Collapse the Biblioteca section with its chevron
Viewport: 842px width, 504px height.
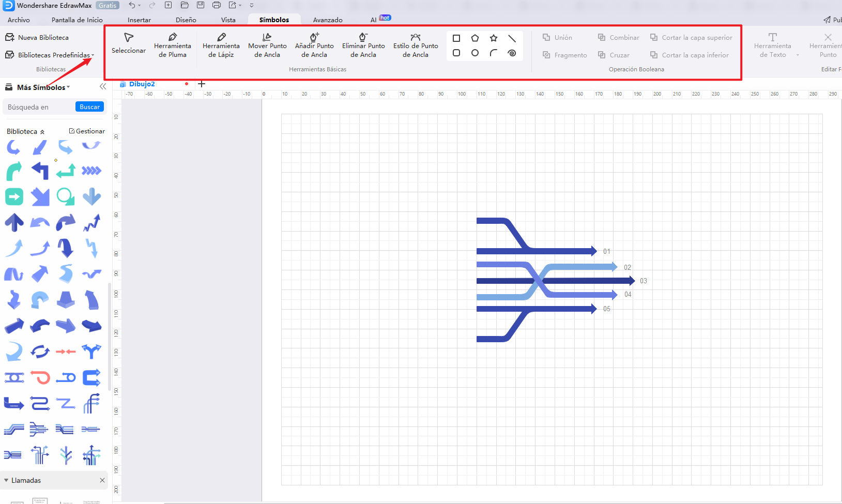coord(42,131)
